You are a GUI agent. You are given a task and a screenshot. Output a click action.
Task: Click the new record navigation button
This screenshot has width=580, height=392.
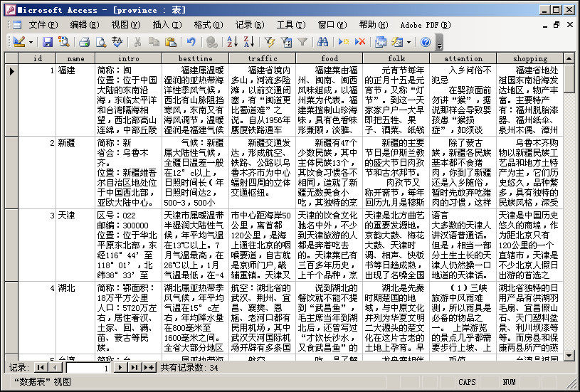coord(149,368)
